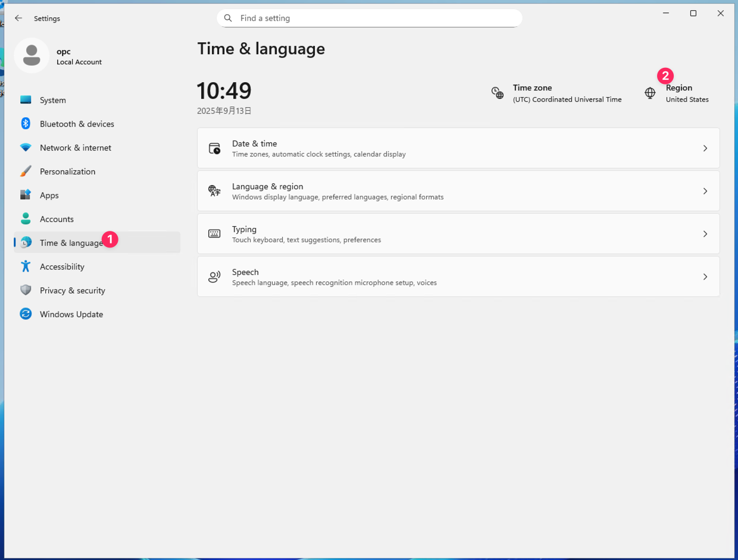Open System settings category
This screenshot has height=560, width=738.
click(97, 100)
